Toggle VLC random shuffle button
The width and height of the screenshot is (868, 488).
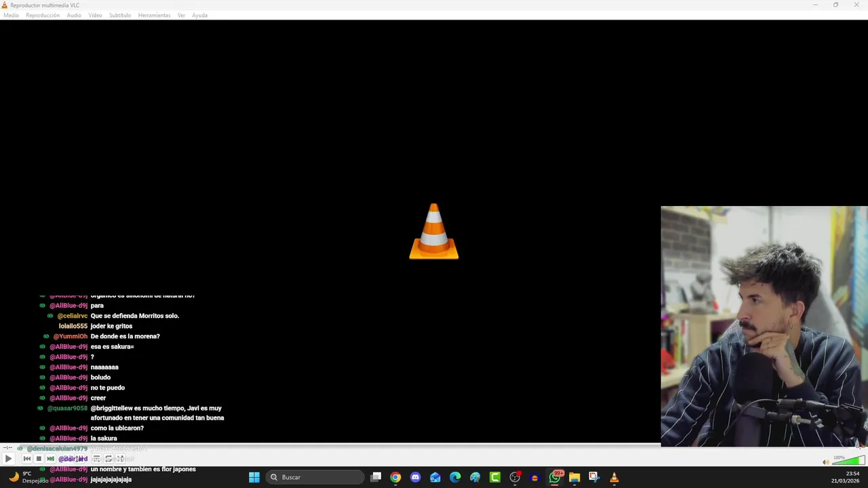[x=119, y=459]
